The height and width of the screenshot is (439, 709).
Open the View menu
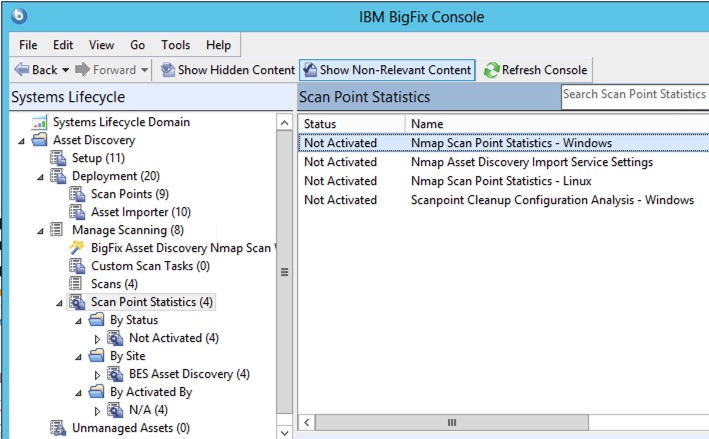tap(101, 45)
